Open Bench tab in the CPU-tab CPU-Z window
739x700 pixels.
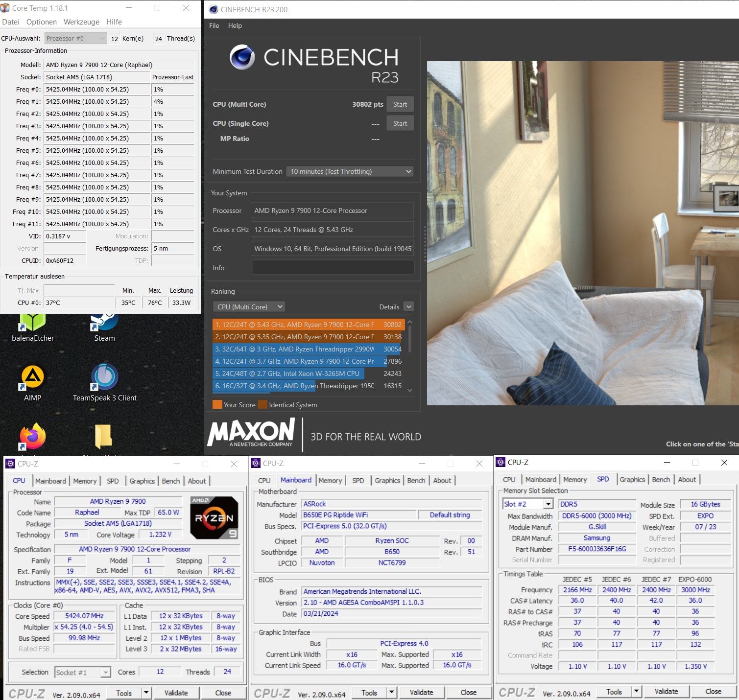click(x=171, y=481)
